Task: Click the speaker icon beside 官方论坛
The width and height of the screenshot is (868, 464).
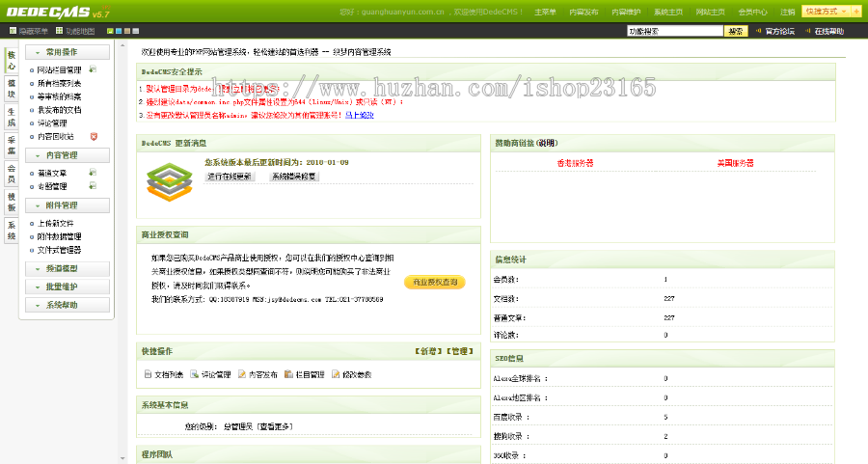Action: 758,31
